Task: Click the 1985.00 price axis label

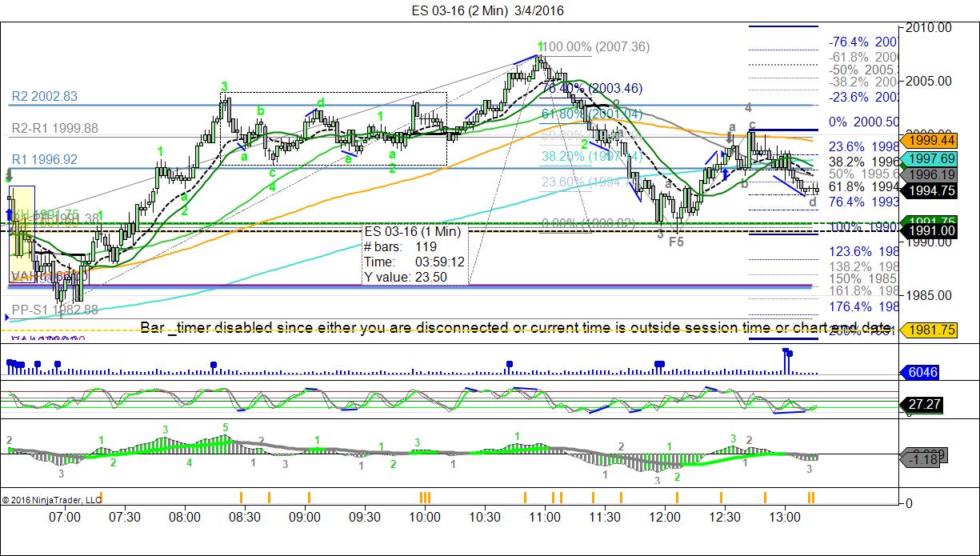Action: click(929, 295)
